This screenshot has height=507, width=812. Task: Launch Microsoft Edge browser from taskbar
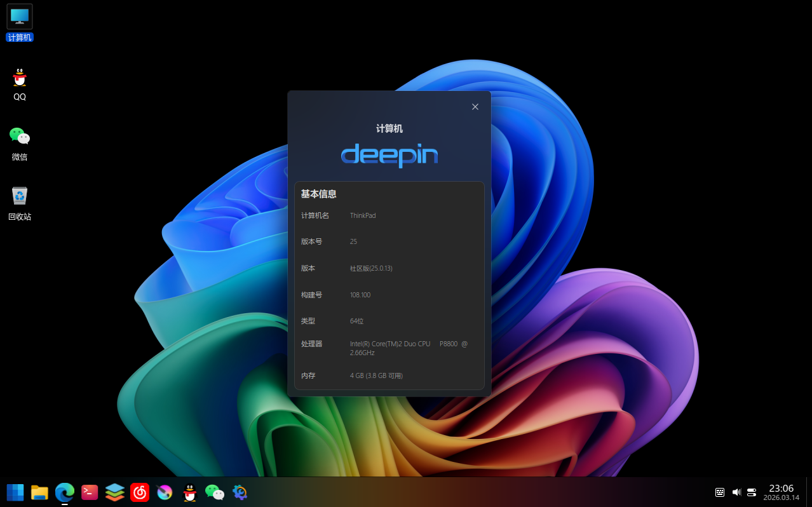pos(65,492)
